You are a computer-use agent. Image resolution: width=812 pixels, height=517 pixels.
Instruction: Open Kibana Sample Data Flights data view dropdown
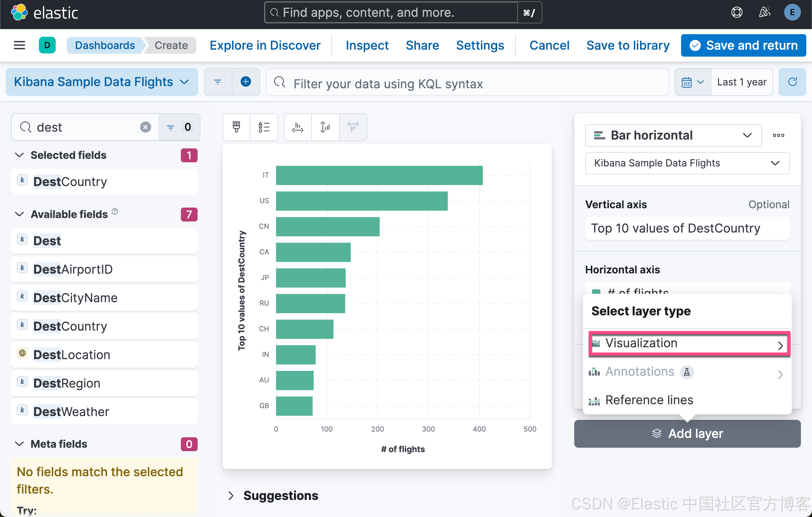(101, 82)
